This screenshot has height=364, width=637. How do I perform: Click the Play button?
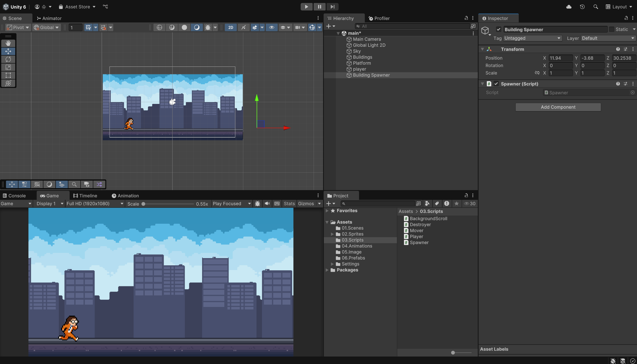coord(306,7)
